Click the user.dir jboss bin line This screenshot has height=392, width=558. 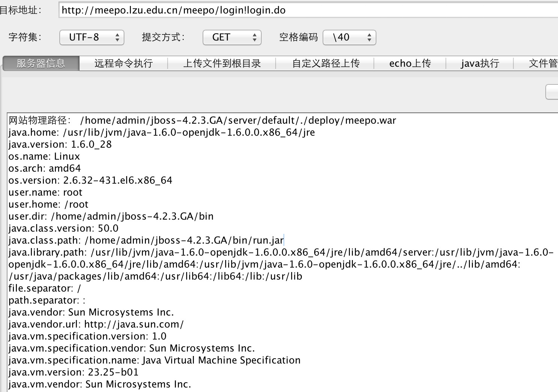coord(111,216)
